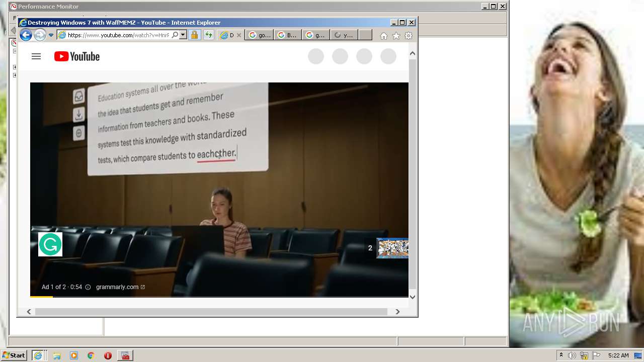This screenshot has height=362, width=644.
Task: Focus the youtube.com address bar
Action: [x=119, y=35]
